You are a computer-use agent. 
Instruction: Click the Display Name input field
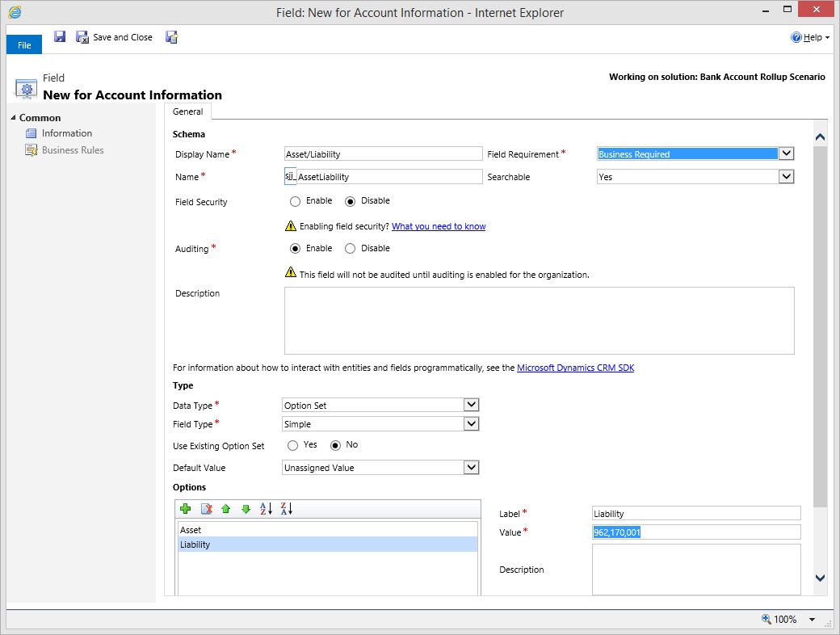(x=383, y=154)
